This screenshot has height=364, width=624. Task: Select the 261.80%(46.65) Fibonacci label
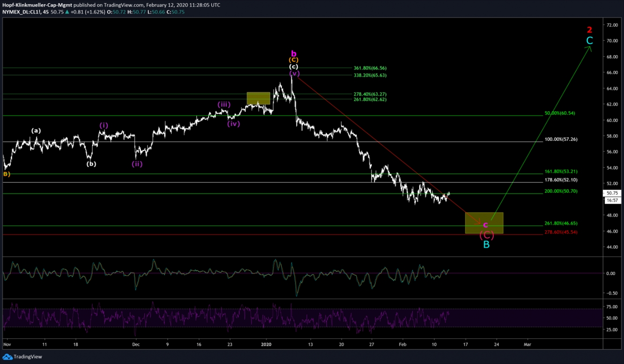pos(561,224)
